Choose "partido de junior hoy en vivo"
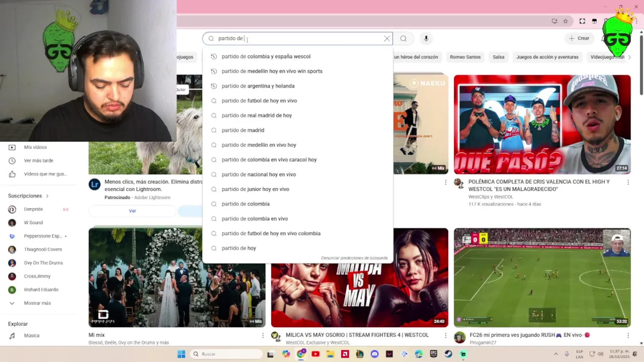644x362 pixels. 297,189
